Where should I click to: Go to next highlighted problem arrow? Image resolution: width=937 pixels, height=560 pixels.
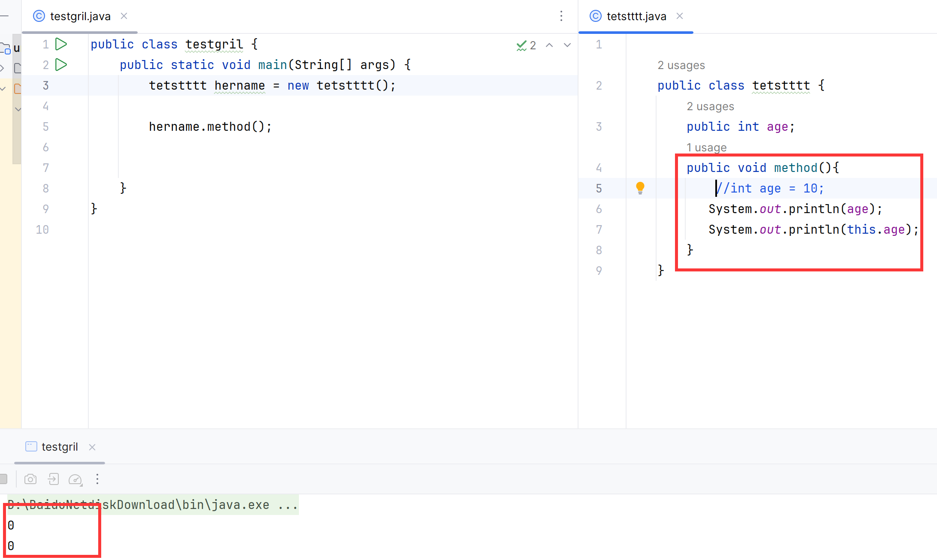[x=567, y=45]
